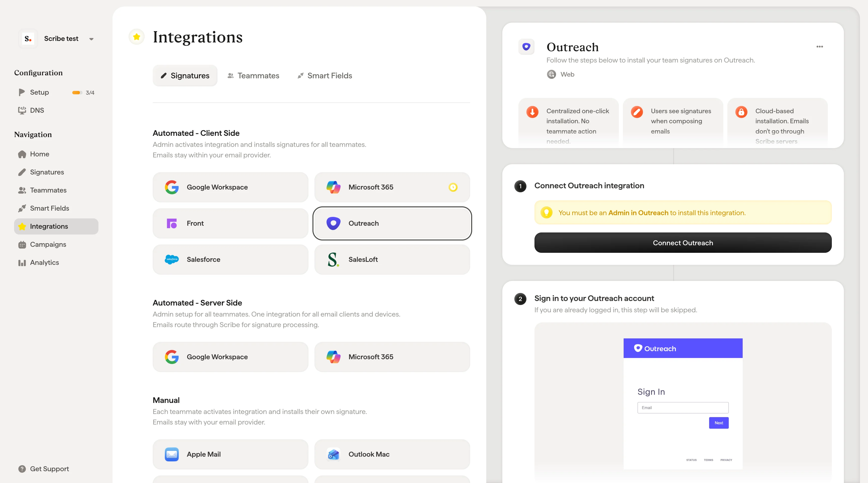Open Analytics from the sidebar
868x483 pixels.
point(56,263)
